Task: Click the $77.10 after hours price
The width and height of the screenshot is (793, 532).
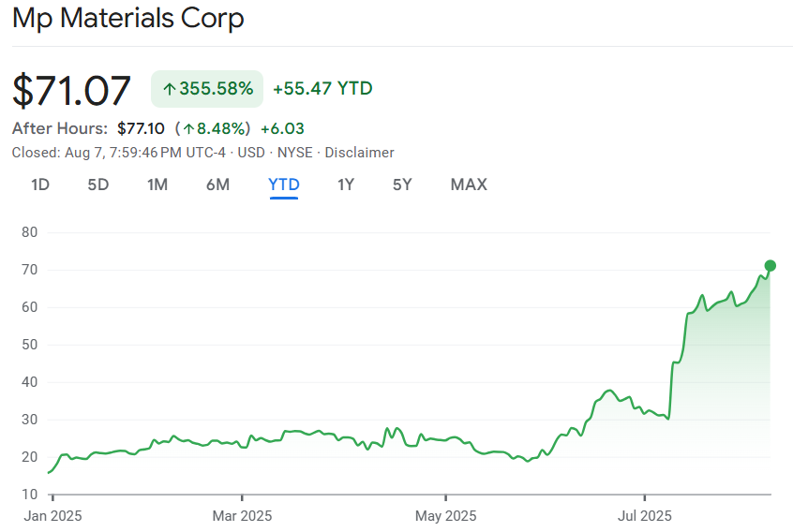Action: [x=141, y=128]
